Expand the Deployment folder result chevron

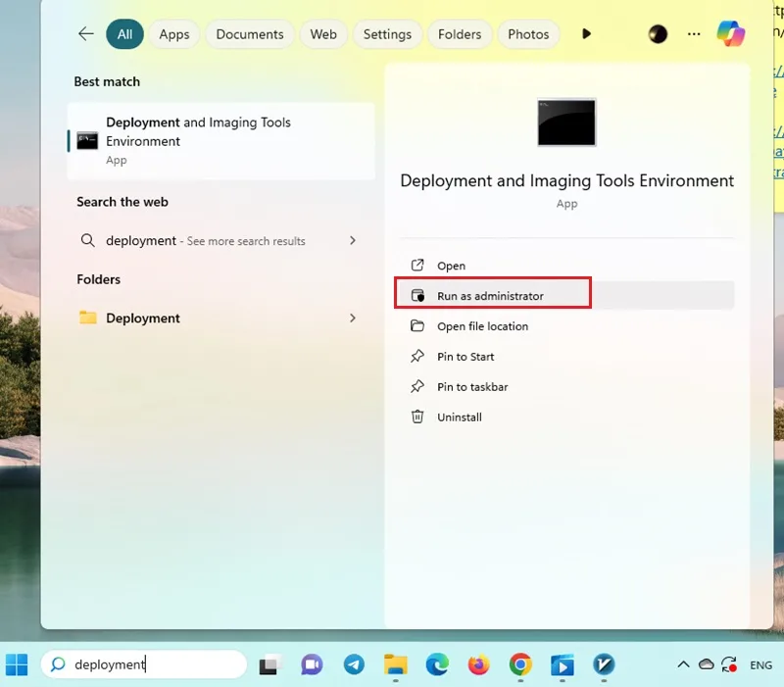click(353, 318)
